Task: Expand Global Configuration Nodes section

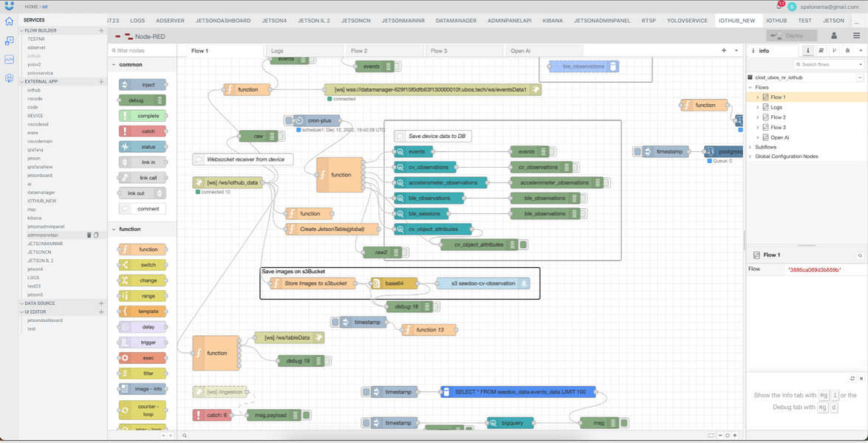Action: click(751, 156)
